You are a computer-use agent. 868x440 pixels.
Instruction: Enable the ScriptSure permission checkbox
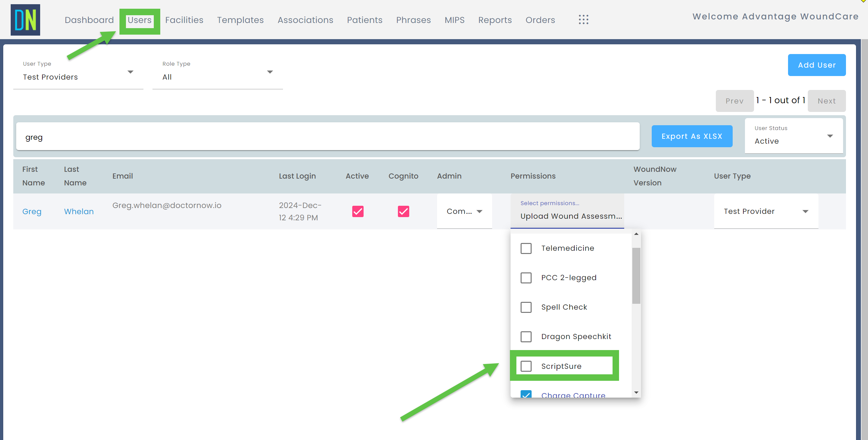point(526,366)
